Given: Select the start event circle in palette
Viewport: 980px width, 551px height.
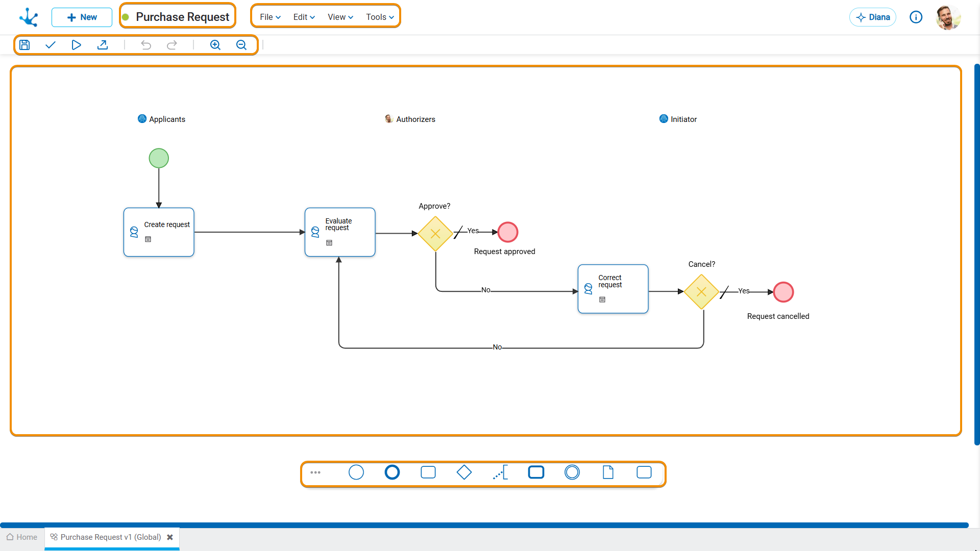Looking at the screenshot, I should 356,472.
